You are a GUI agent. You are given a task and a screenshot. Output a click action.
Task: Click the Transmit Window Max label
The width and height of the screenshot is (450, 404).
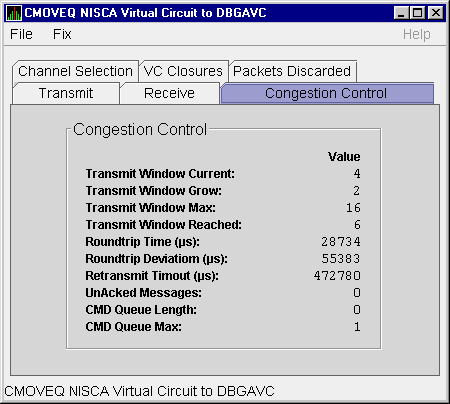click(x=151, y=208)
